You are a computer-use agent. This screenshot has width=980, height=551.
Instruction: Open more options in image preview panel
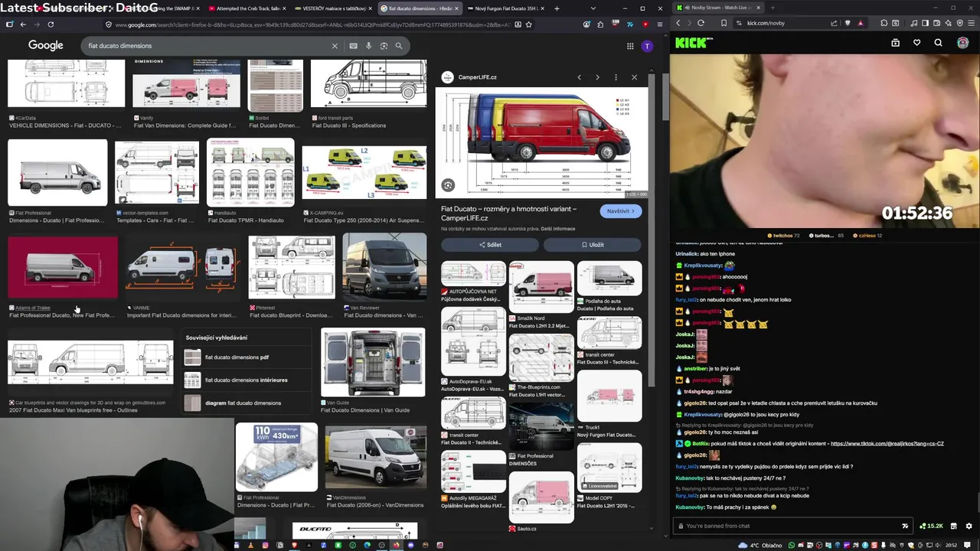pos(617,77)
